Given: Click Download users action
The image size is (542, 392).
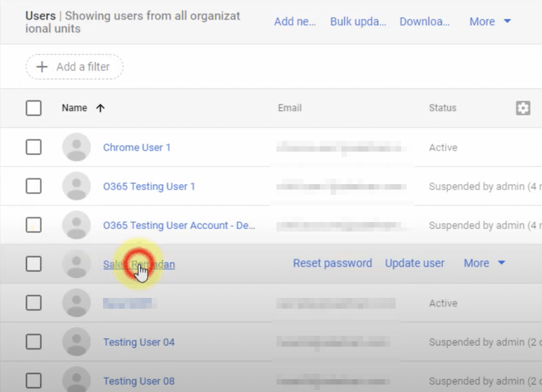Looking at the screenshot, I should point(424,22).
